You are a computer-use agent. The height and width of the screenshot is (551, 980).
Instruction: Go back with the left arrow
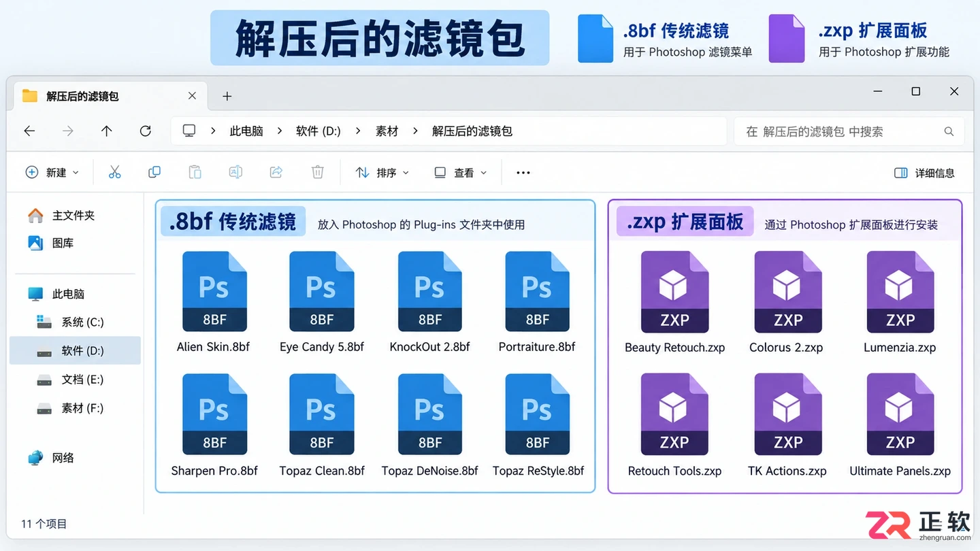29,131
